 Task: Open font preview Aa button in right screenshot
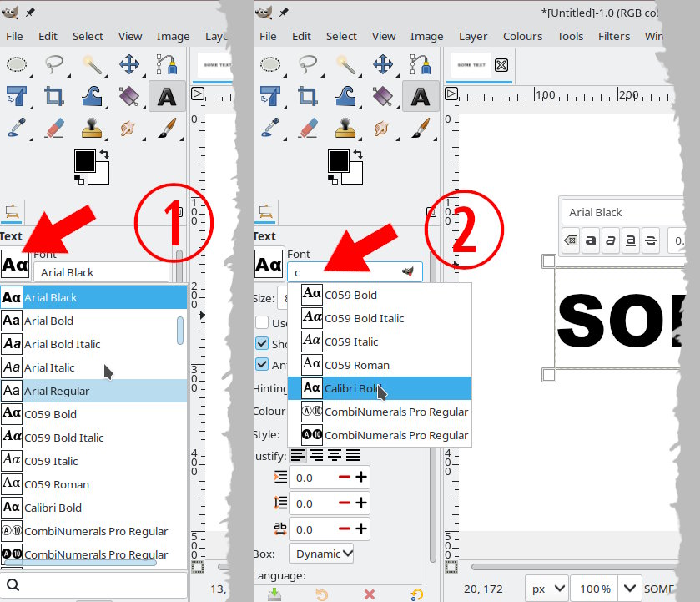pos(269,265)
